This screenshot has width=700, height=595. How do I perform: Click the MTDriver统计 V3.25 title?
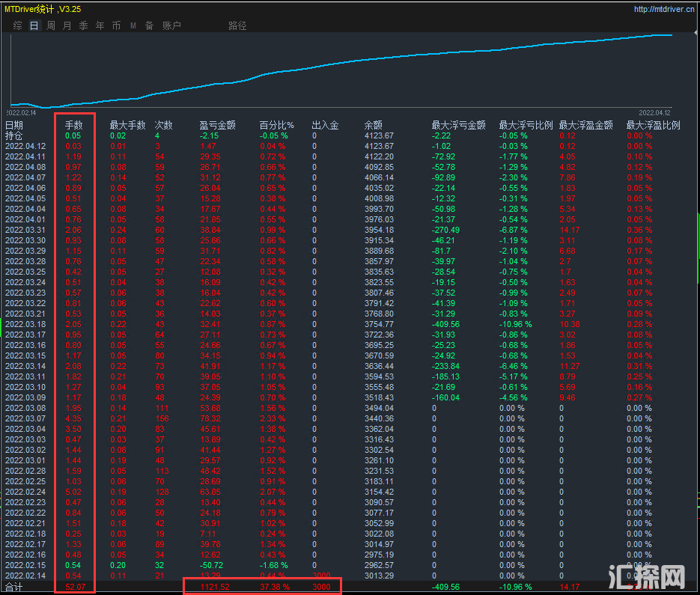[x=43, y=9]
